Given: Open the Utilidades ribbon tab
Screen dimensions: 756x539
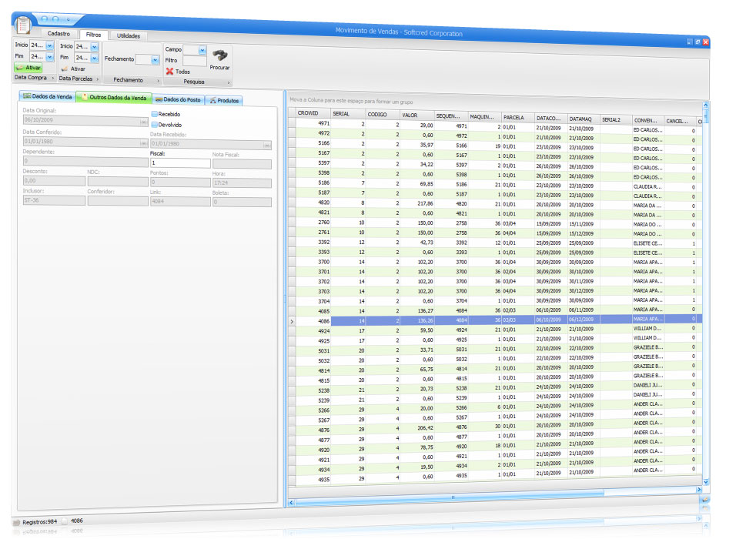Looking at the screenshot, I should click(x=128, y=35).
